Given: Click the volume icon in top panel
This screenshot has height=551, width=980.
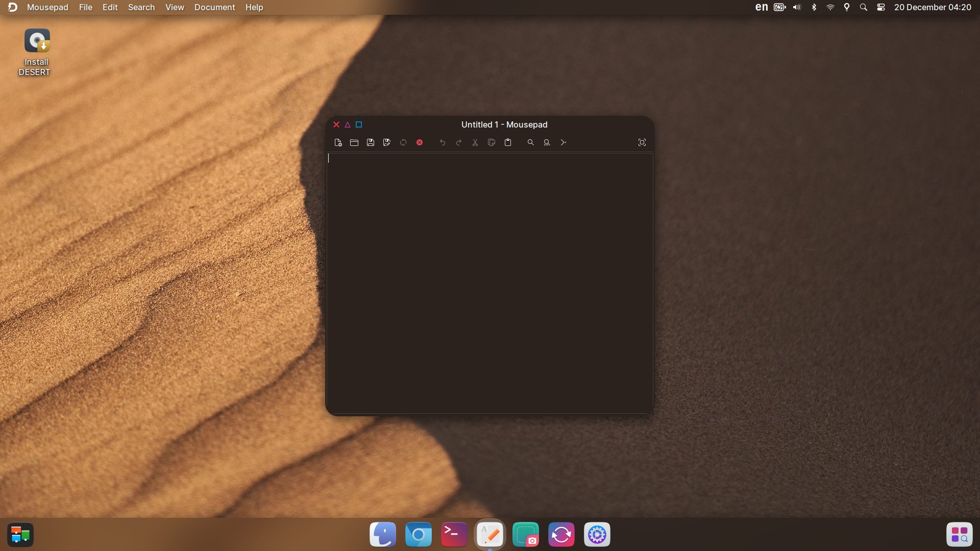Looking at the screenshot, I should 797,7.
